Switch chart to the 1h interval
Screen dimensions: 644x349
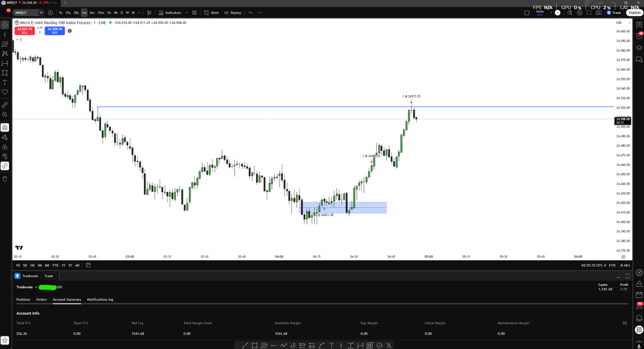[109, 12]
